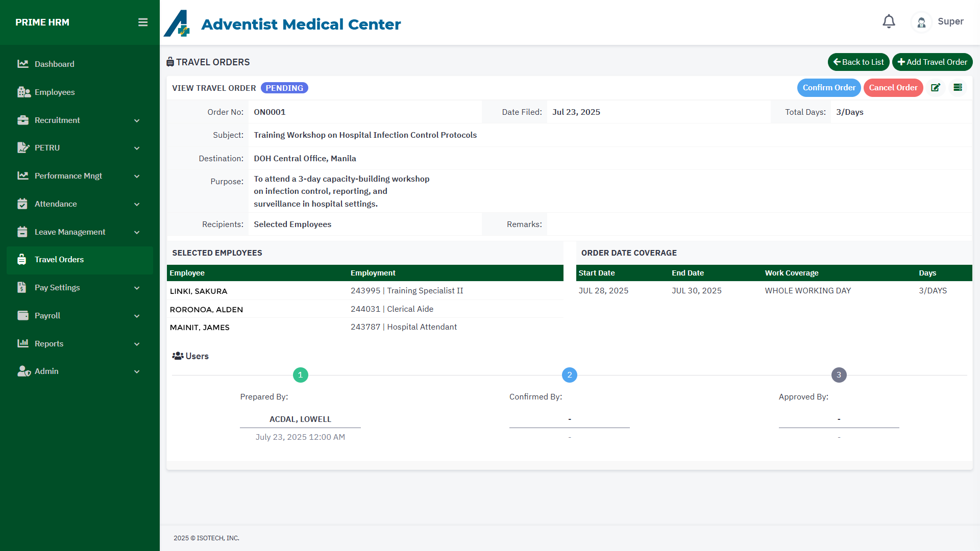The width and height of the screenshot is (980, 551).
Task: Click step 2 Confirmed By circle marker
Action: click(570, 375)
